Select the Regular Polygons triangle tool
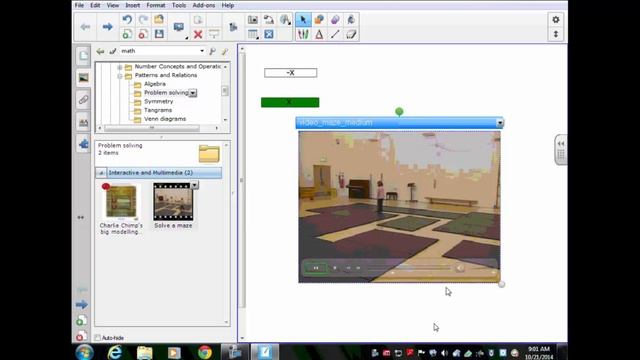The height and width of the screenshot is (360, 640). point(319,34)
